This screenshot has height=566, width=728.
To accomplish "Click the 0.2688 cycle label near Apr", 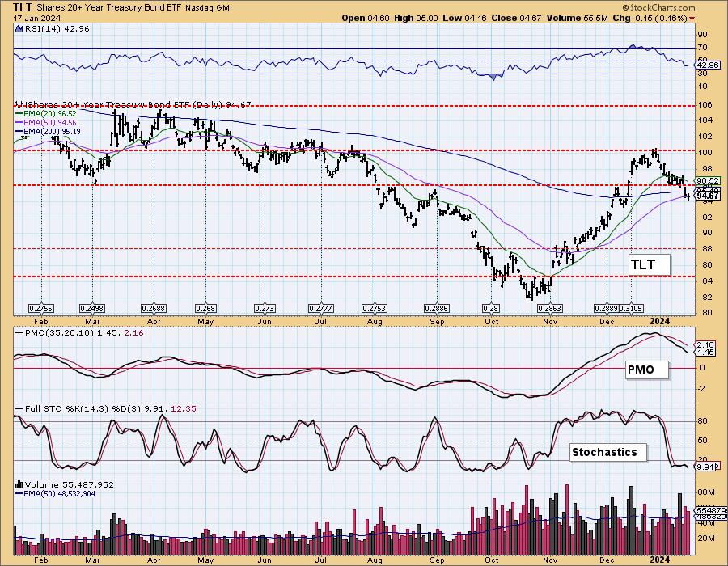I will coord(154,309).
